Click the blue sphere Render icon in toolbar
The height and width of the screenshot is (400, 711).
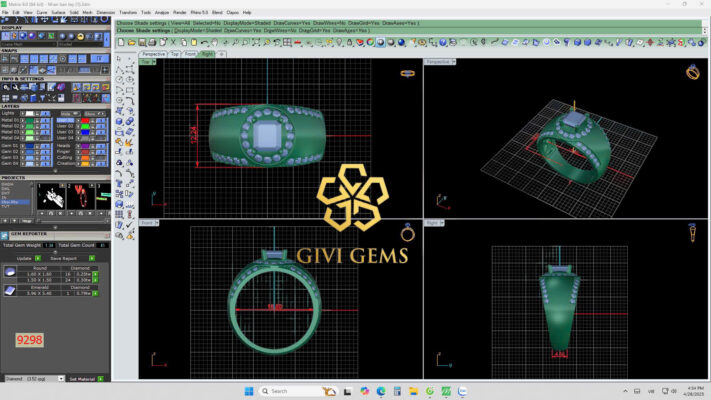(x=401, y=42)
